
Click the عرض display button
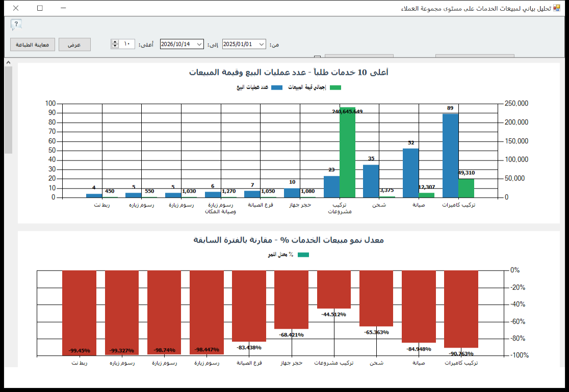tap(74, 44)
